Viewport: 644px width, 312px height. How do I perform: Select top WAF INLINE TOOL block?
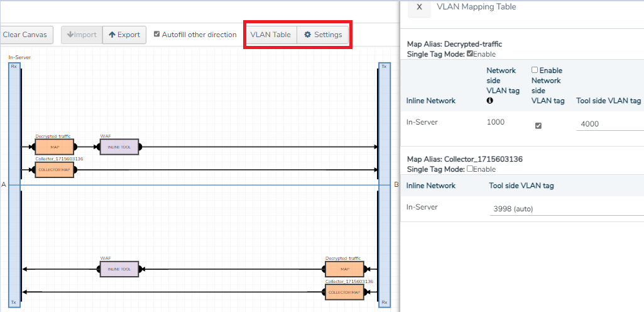coord(119,147)
